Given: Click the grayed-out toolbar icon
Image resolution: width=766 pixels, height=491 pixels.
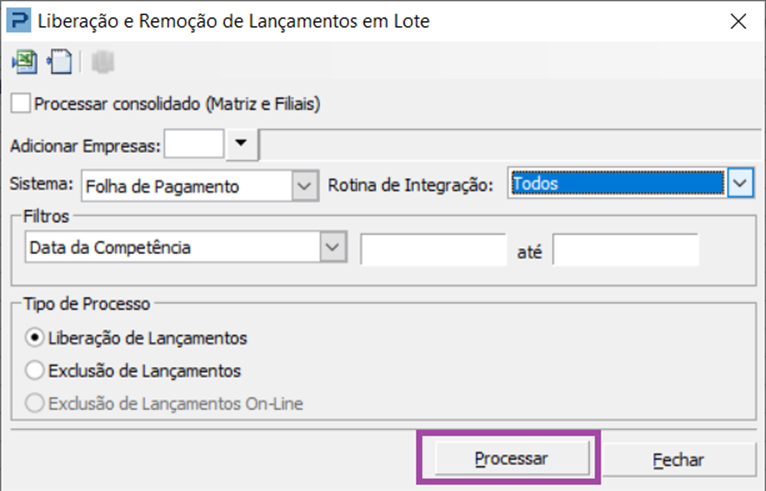Looking at the screenshot, I should (103, 62).
